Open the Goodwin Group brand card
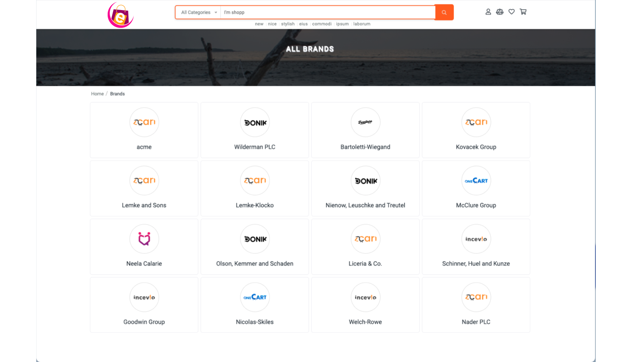This screenshot has height=362, width=644. point(144,305)
